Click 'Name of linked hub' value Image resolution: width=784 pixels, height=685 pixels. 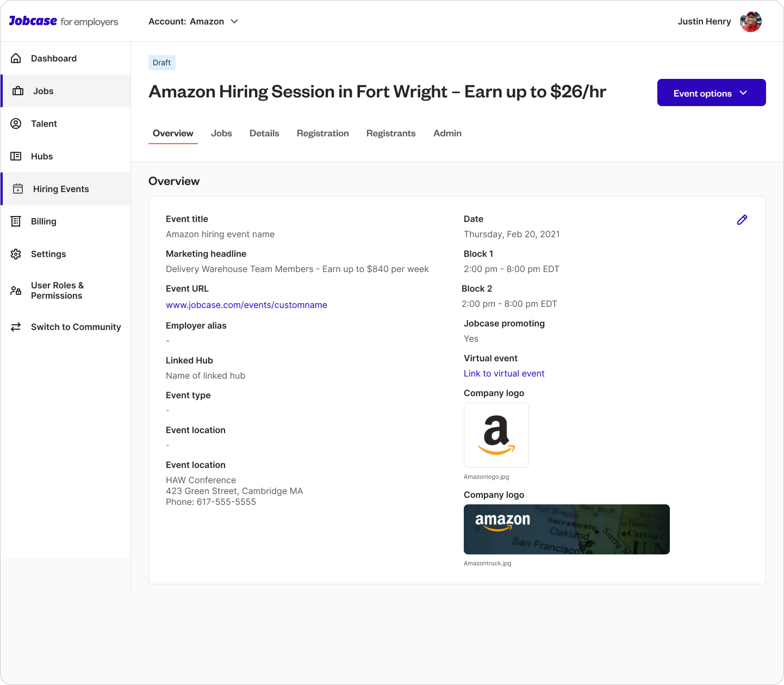206,375
